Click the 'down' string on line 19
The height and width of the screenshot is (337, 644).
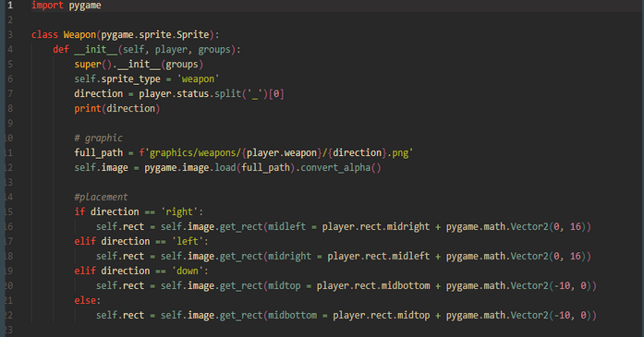tap(188, 271)
